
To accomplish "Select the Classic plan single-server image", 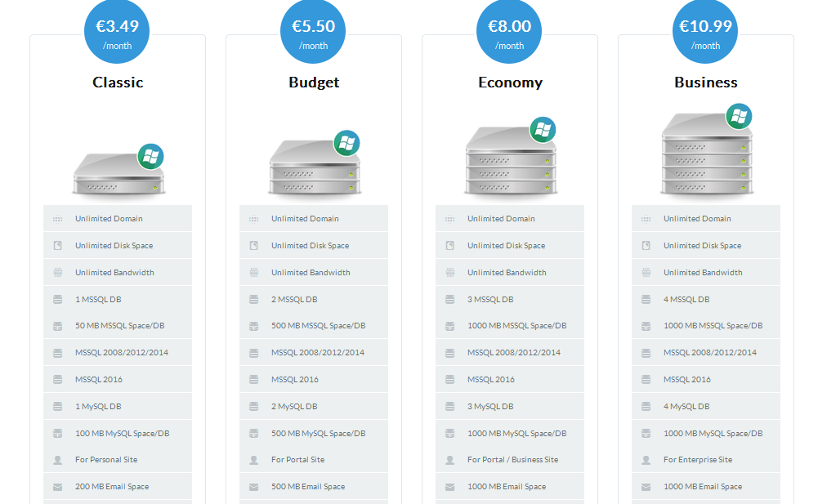I will pyautogui.click(x=118, y=174).
